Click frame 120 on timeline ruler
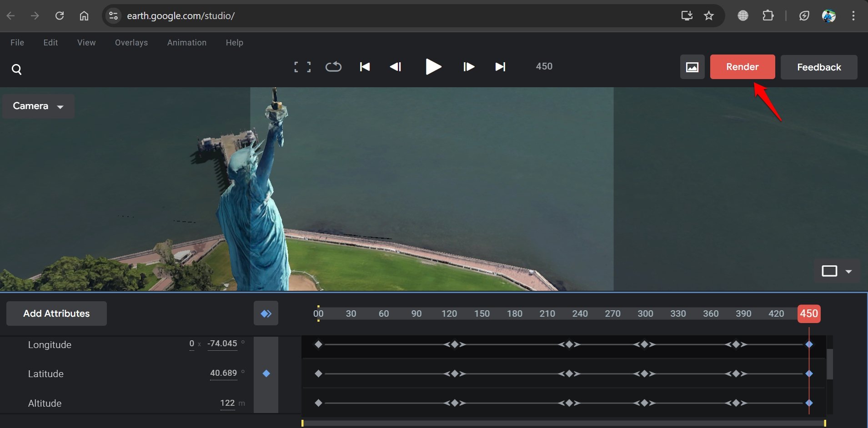The height and width of the screenshot is (428, 868). tap(449, 314)
